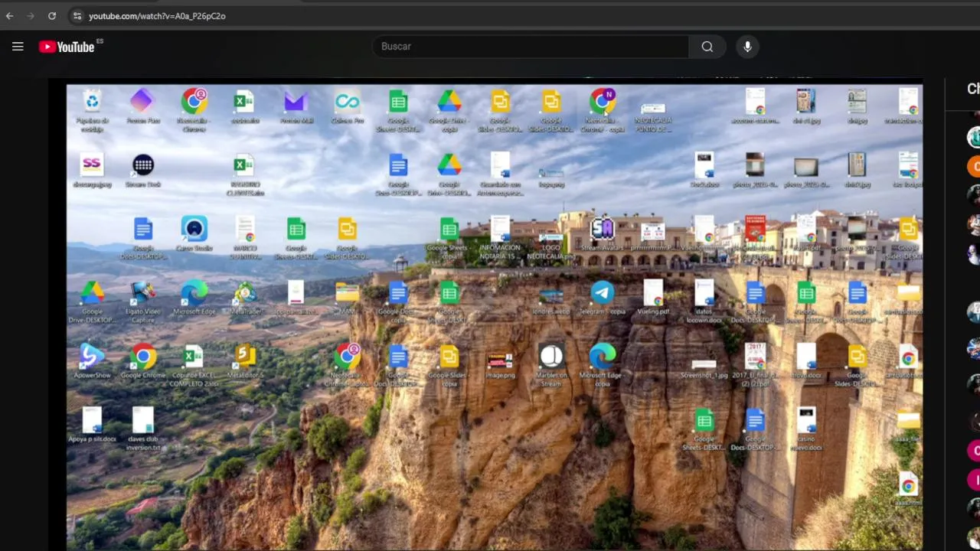Open datos locowin.docx document

704,302
